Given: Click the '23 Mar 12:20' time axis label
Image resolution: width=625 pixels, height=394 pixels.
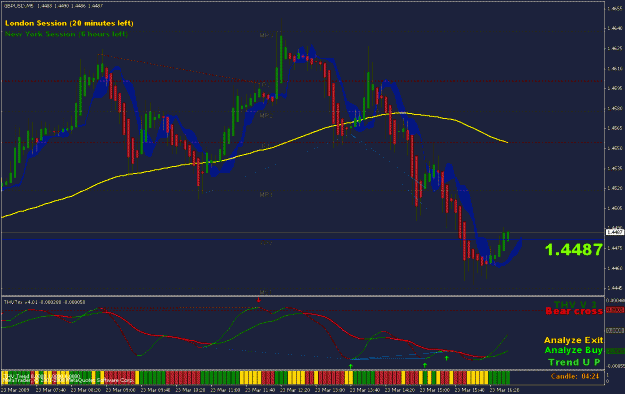Looking at the screenshot, I should click(x=295, y=390).
